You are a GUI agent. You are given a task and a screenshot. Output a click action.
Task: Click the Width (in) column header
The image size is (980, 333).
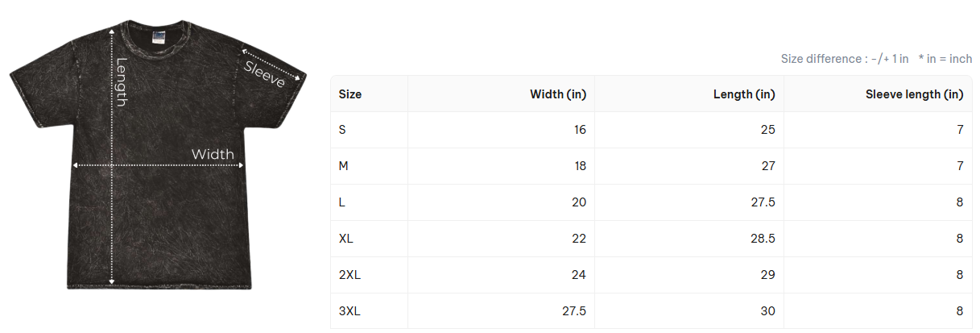(557, 94)
